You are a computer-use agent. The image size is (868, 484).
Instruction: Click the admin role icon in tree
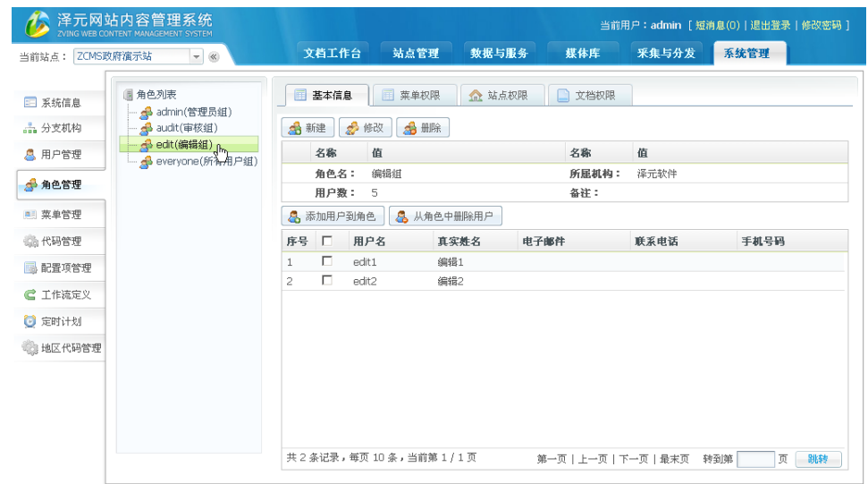coord(146,113)
